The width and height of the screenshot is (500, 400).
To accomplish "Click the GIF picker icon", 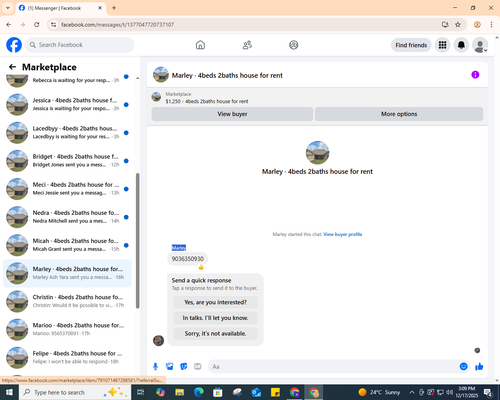I will click(x=198, y=367).
